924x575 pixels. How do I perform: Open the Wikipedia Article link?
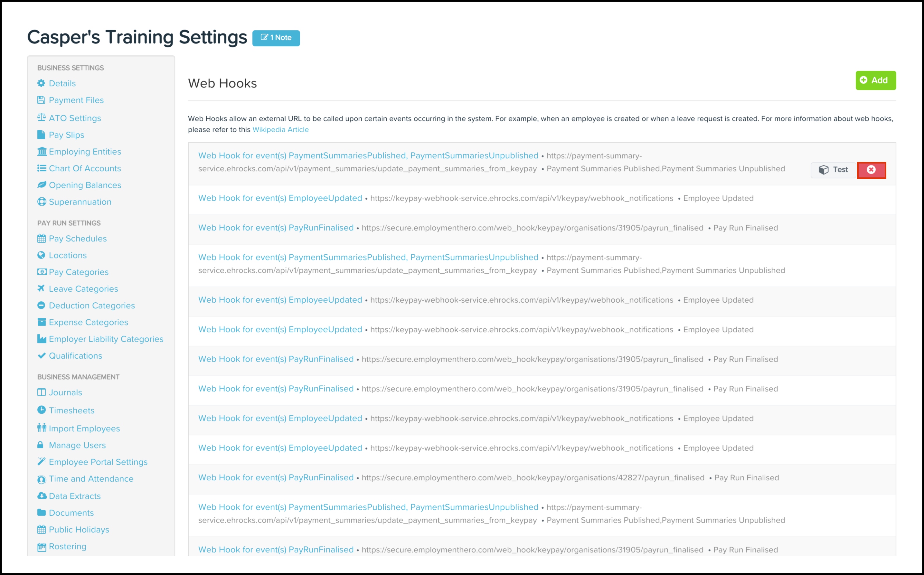[x=281, y=130]
